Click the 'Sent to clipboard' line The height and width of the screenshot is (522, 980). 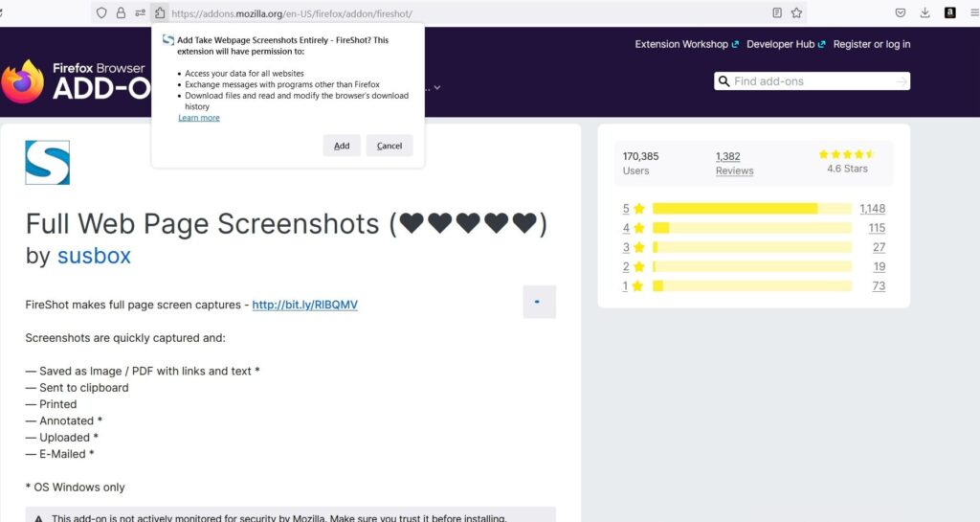click(77, 388)
